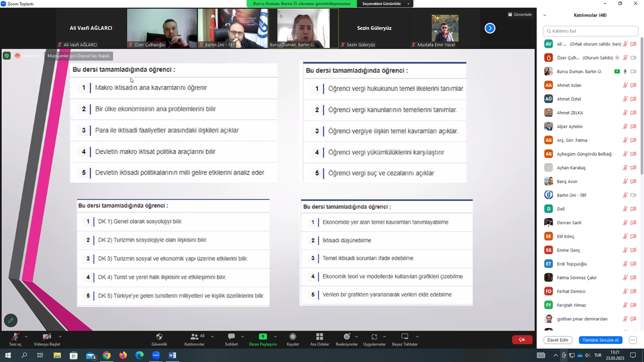Expand the Seçenekleri Görüntüle dropdown

(385, 4)
